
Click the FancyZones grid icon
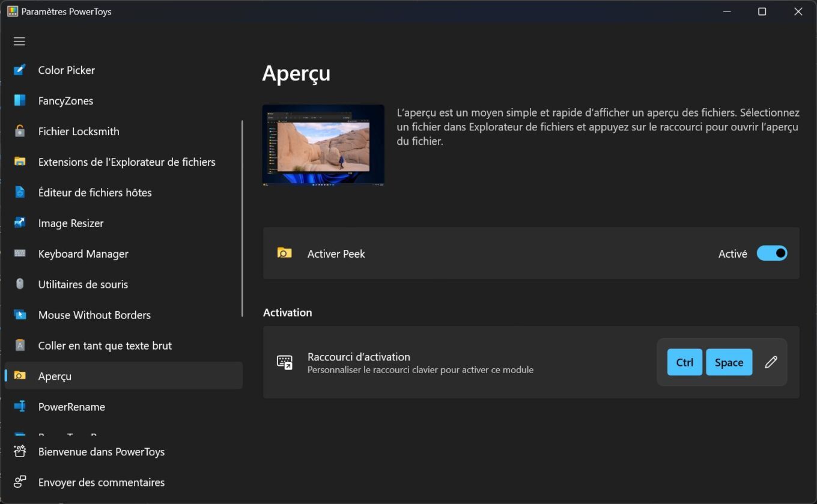(x=20, y=101)
